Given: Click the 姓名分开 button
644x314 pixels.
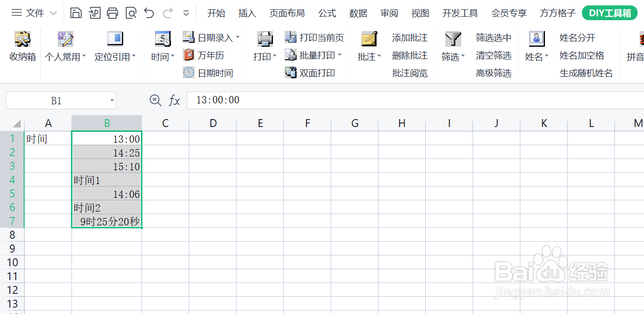Looking at the screenshot, I should 577,37.
